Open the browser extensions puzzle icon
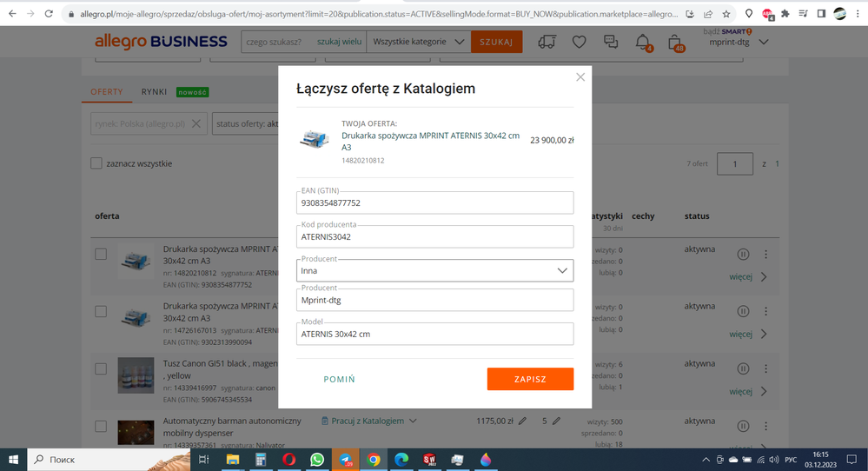This screenshot has width=868, height=471. [x=785, y=14]
